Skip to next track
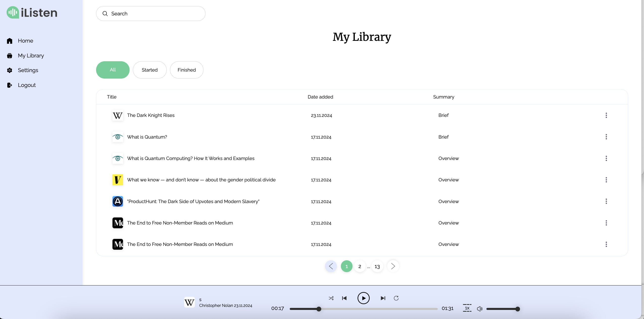644x319 pixels. pos(383,298)
